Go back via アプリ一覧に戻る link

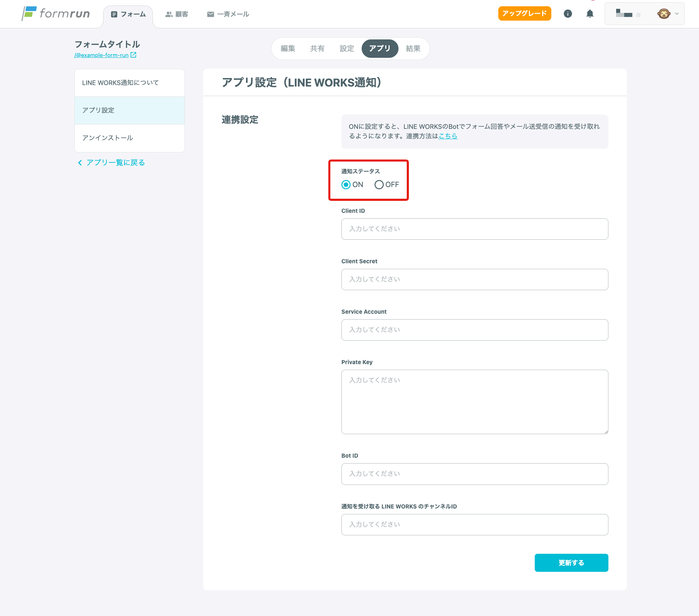coord(116,163)
